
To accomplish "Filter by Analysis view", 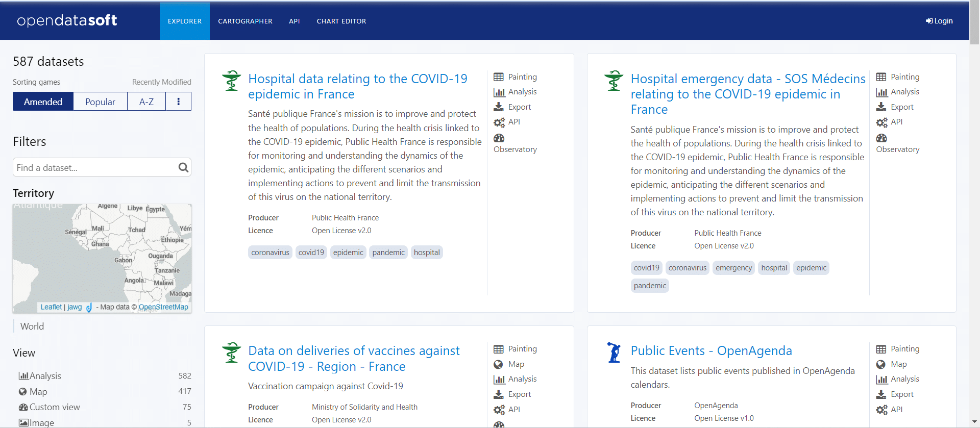I will [x=105, y=376].
